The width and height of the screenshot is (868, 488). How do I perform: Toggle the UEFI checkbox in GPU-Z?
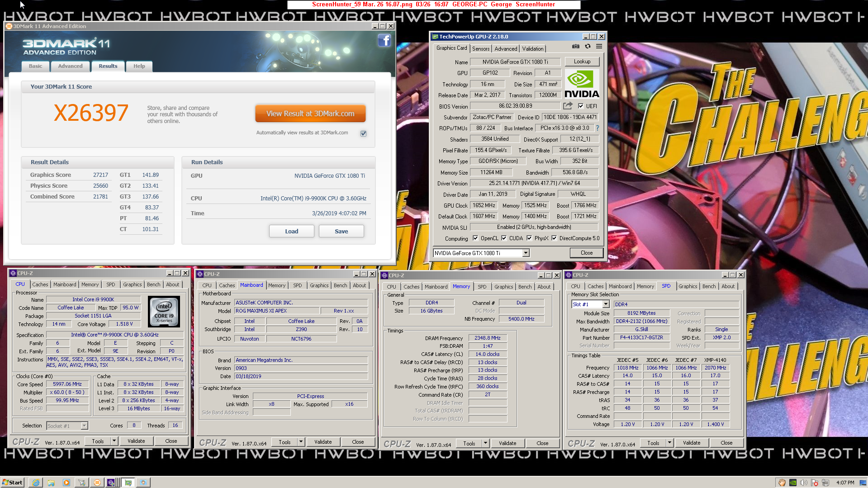click(581, 106)
